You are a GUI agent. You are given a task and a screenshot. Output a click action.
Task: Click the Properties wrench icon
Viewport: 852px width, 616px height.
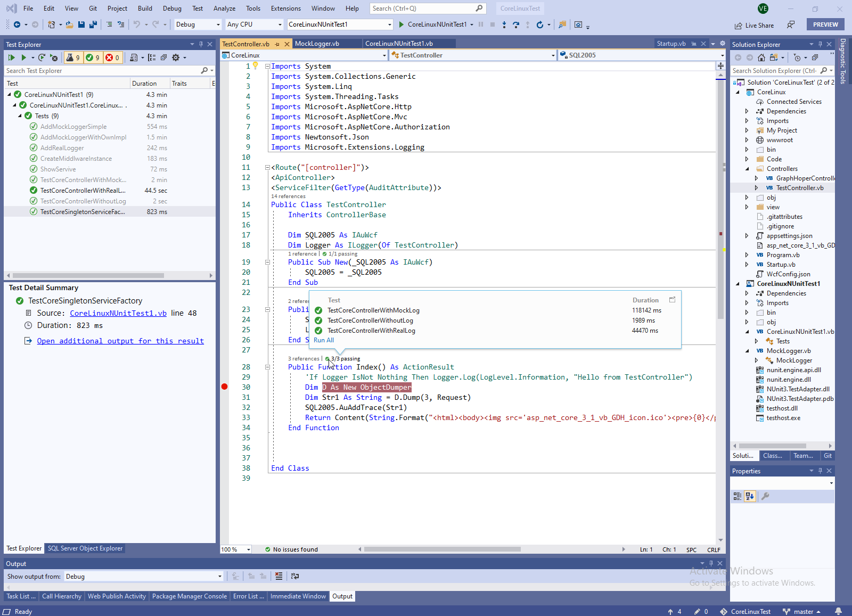(765, 496)
